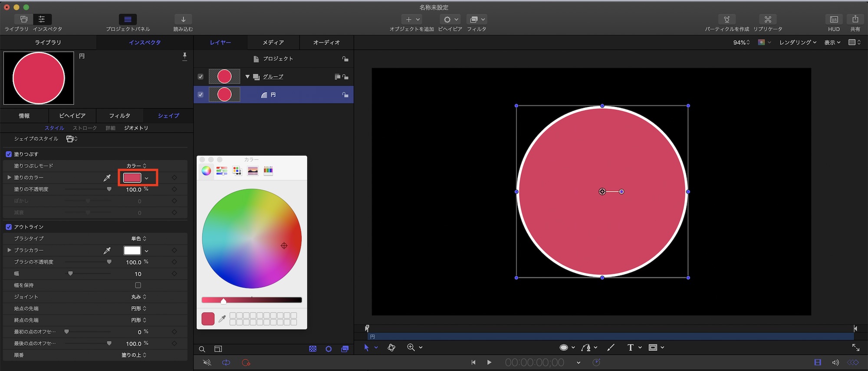Select the paint stroke tool
Image resolution: width=868 pixels, height=371 pixels.
tap(611, 348)
